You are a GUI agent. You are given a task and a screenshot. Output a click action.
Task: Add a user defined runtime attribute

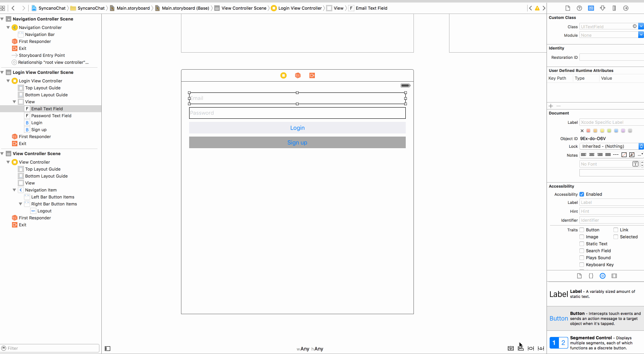[551, 106]
